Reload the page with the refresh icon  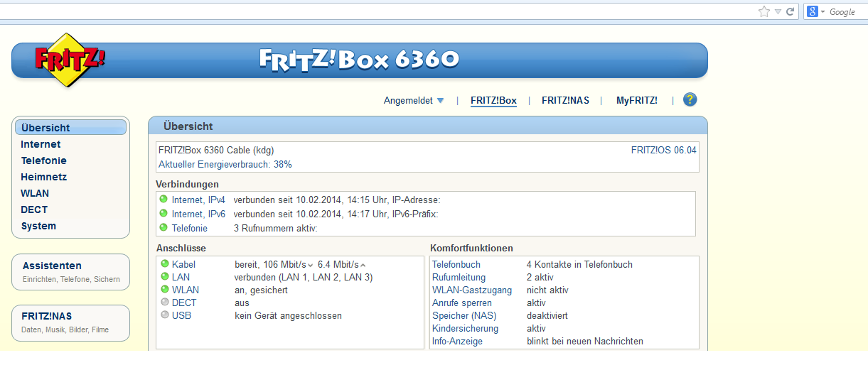point(790,11)
